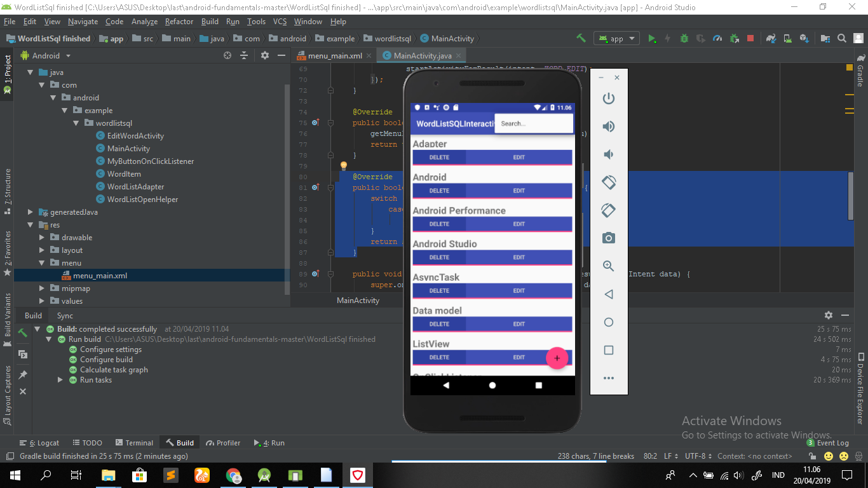Click emulator power button icon
The height and width of the screenshot is (488, 868).
(609, 98)
